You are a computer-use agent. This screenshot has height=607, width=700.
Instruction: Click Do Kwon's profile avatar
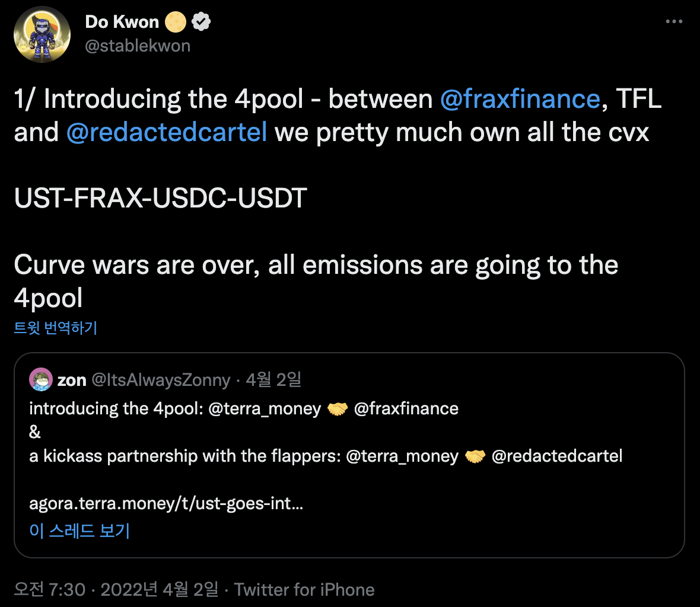42,36
